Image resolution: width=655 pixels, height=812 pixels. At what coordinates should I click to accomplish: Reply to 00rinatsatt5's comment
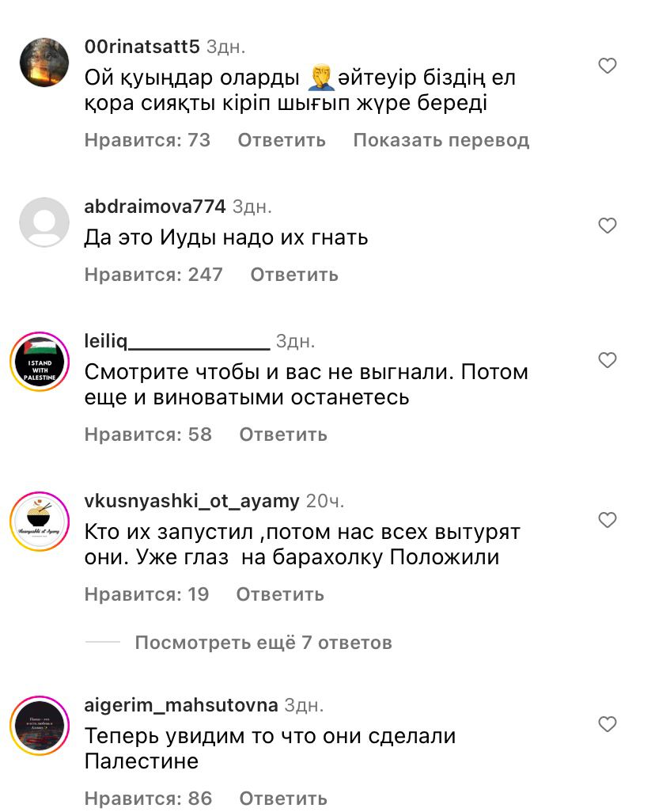(x=282, y=140)
